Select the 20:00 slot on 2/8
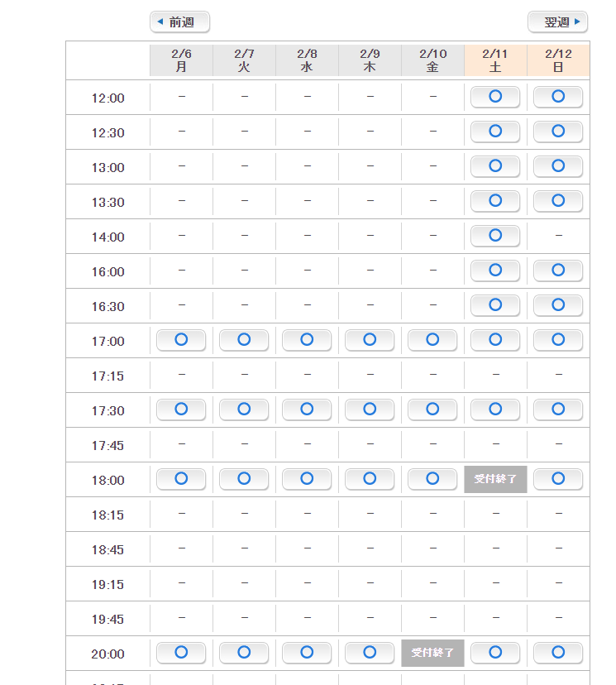The height and width of the screenshot is (685, 616). pos(307,653)
